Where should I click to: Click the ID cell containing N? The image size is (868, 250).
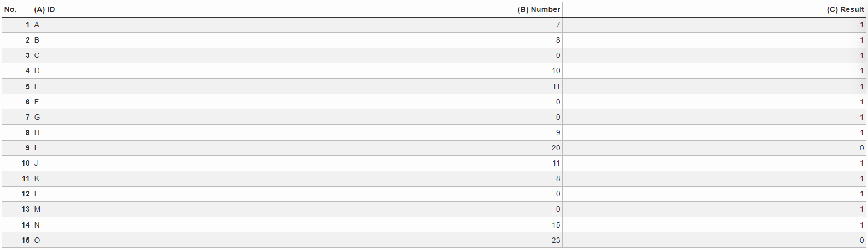click(x=125, y=225)
